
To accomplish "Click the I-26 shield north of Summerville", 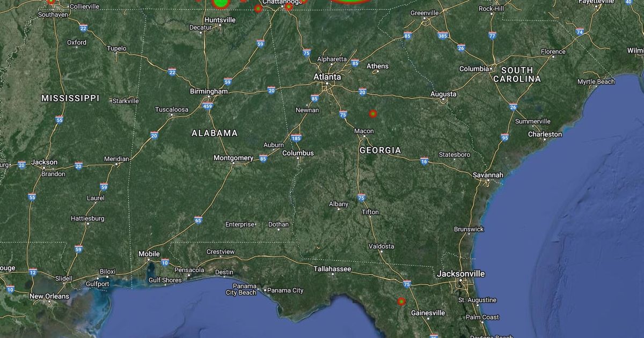I will tap(513, 107).
